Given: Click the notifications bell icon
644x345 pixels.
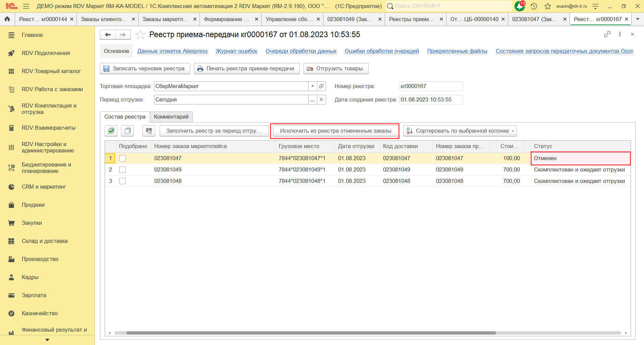Looking at the screenshot, I should [x=520, y=6].
